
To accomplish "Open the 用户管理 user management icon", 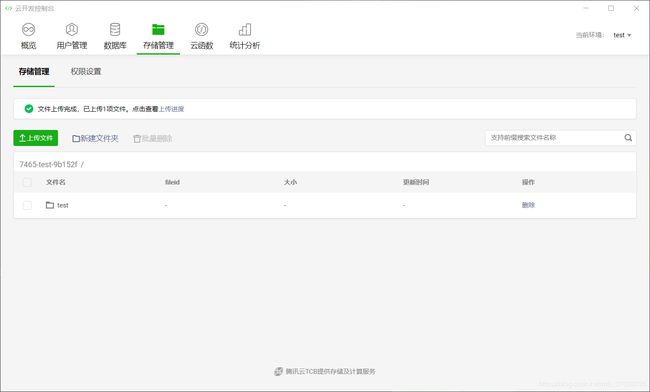I will (x=72, y=29).
